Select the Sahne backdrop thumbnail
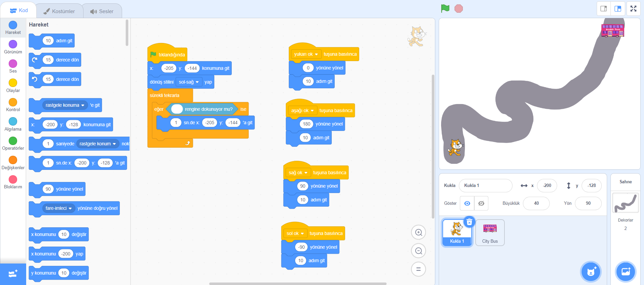Screen dimensions: 644x285 coord(626,203)
